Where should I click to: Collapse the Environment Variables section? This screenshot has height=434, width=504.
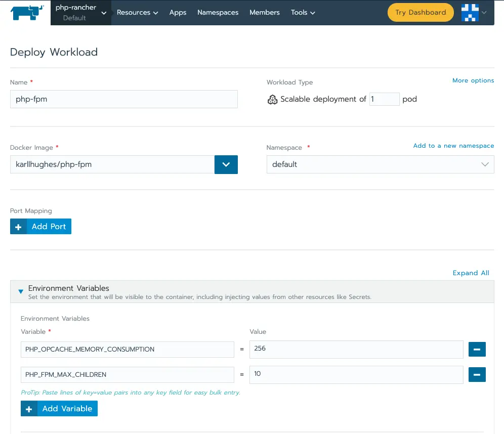[21, 291]
